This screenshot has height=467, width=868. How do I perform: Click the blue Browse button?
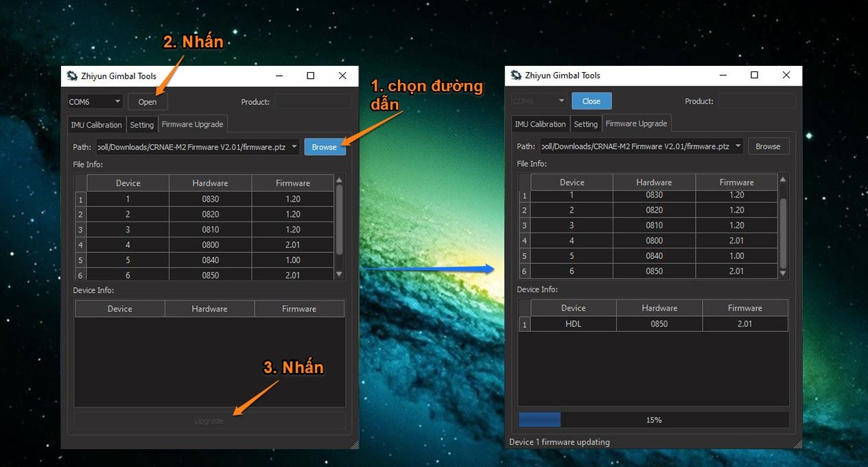(x=325, y=147)
